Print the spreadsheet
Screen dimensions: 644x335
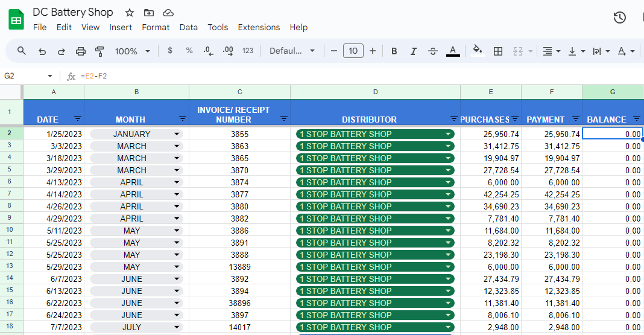point(81,51)
